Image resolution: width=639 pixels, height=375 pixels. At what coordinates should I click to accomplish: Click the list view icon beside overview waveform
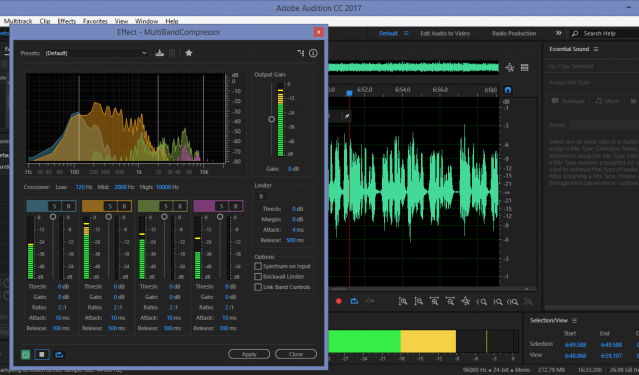click(x=525, y=68)
